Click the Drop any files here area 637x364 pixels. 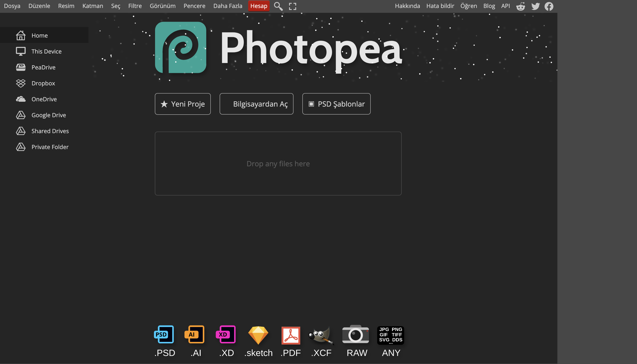(278, 163)
